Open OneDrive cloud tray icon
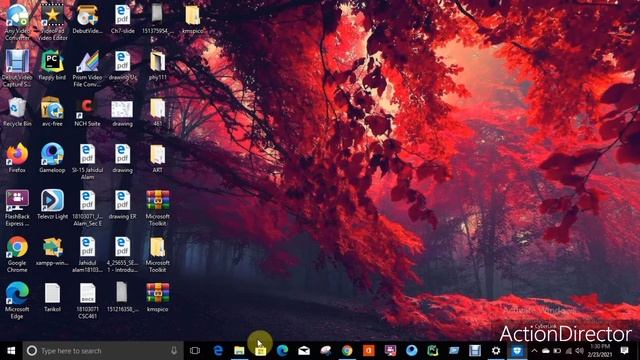 tap(546, 351)
